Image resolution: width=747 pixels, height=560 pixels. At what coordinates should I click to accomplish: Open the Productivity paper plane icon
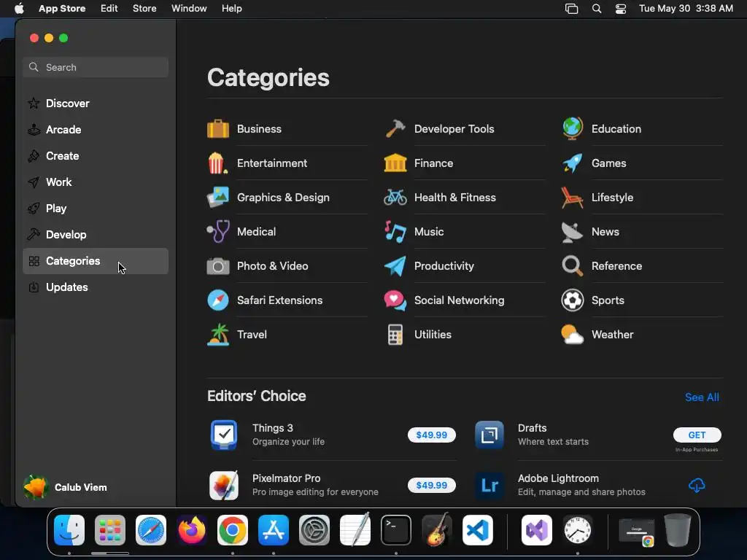pyautogui.click(x=395, y=266)
